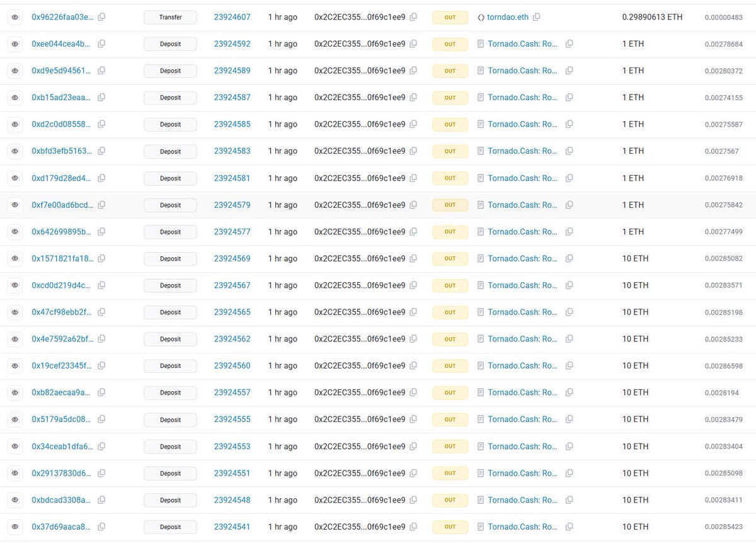This screenshot has height=543, width=756.
Task: Copy torndao.eth address
Action: (x=537, y=17)
